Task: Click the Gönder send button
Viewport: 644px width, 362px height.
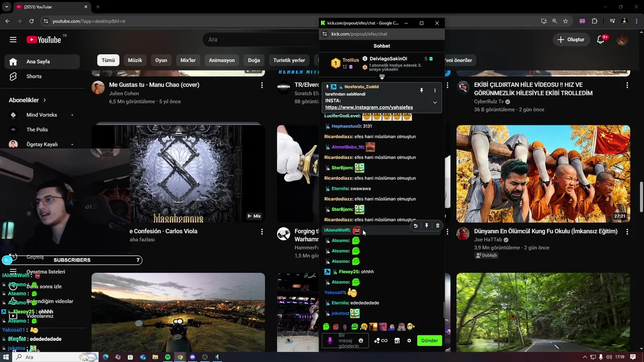Action: tap(429, 340)
